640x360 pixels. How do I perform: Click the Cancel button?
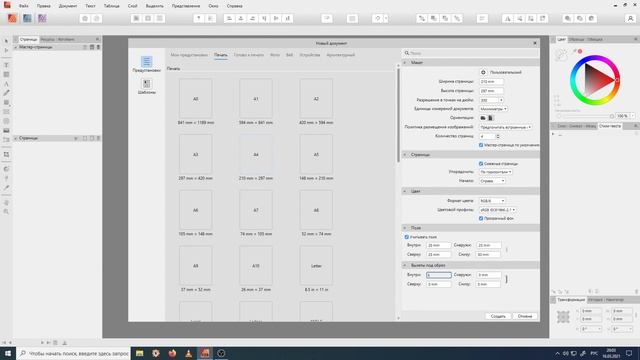[x=525, y=316]
